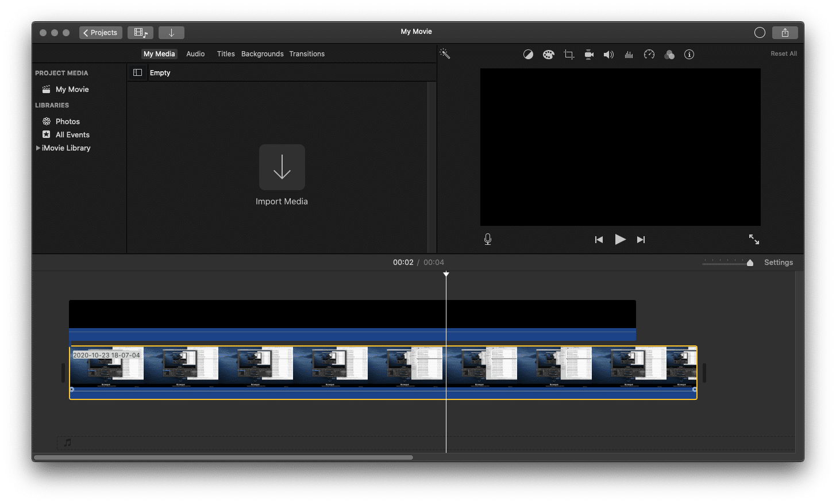Show the clip information inspector

[x=689, y=55]
